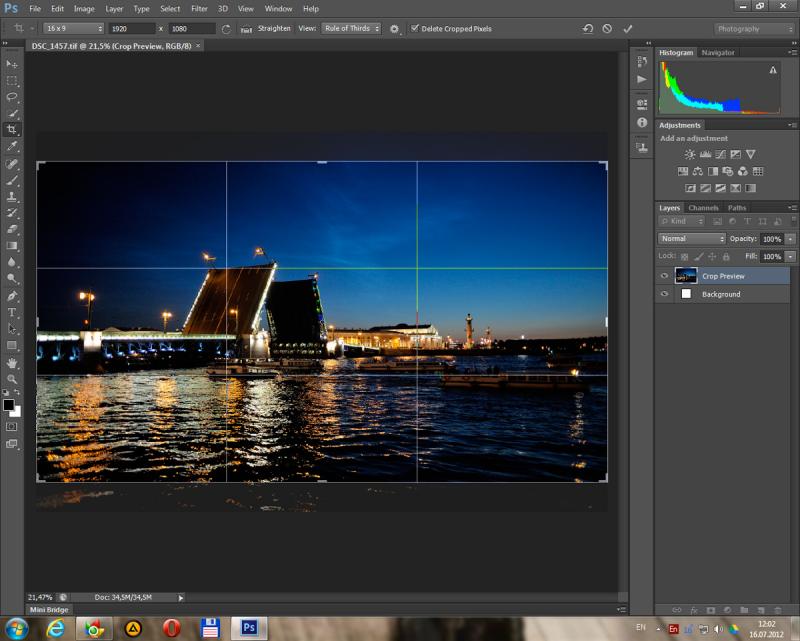Hide the Crop Preview layer

[x=664, y=276]
